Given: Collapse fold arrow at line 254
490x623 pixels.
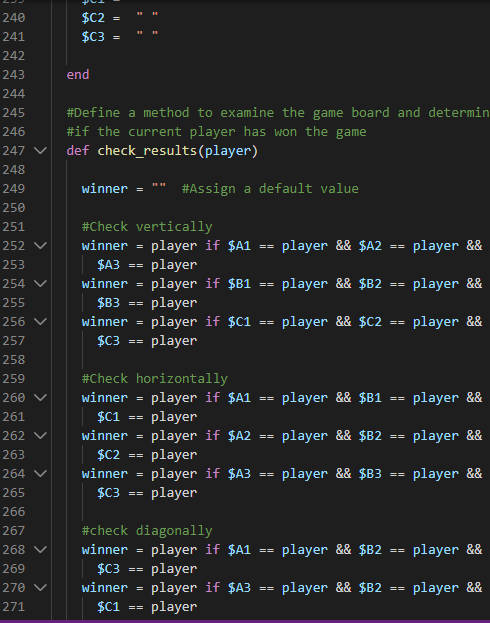Looking at the screenshot, I should point(40,284).
